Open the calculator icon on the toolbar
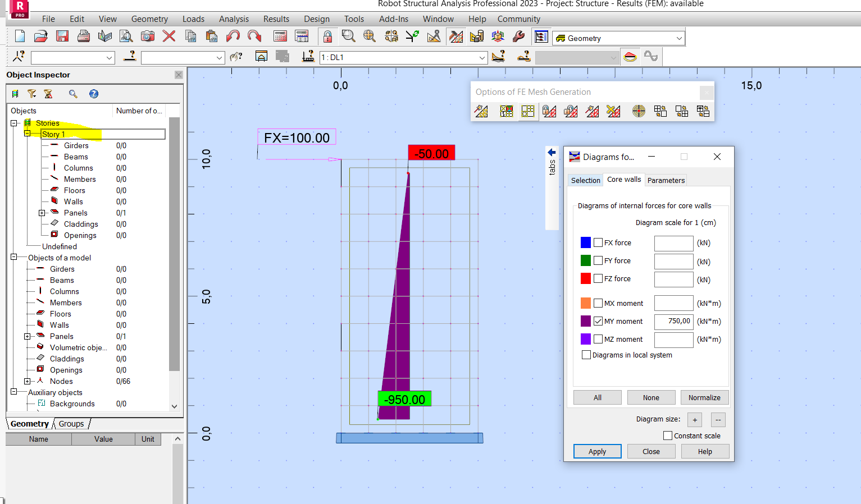The image size is (861, 504). coord(280,36)
